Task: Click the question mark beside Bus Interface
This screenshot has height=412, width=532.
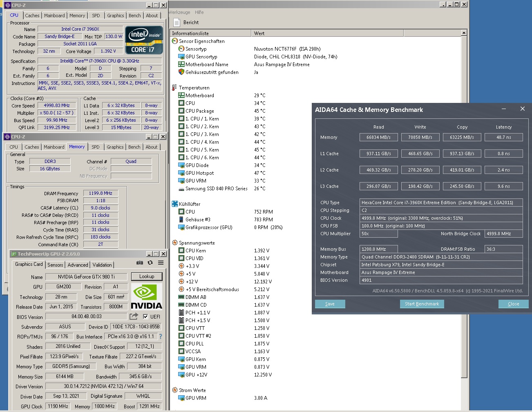Action: pyautogui.click(x=161, y=336)
